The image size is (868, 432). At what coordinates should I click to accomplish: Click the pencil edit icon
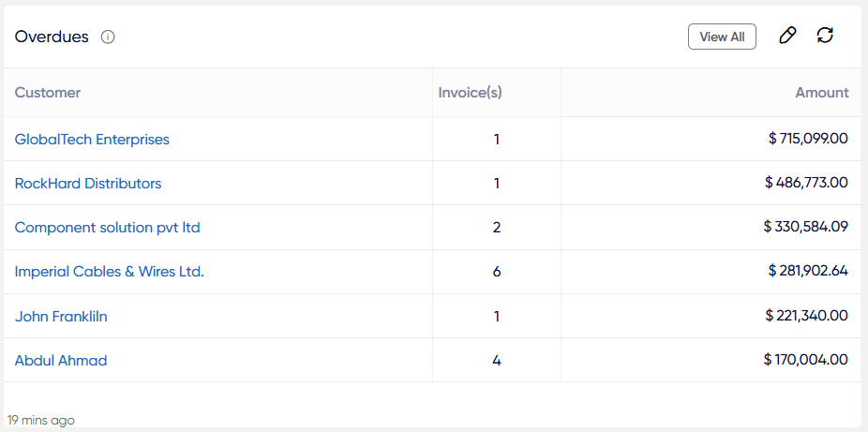point(787,36)
